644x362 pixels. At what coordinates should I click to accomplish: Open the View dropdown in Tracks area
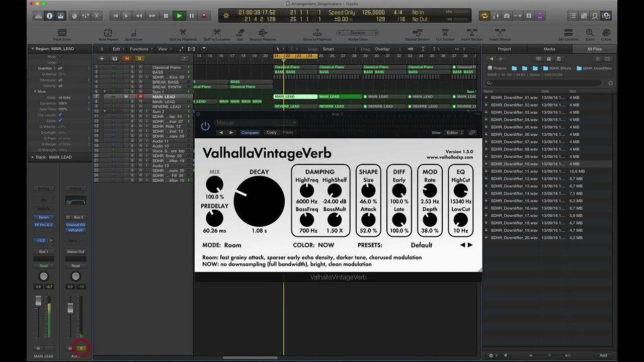164,49
